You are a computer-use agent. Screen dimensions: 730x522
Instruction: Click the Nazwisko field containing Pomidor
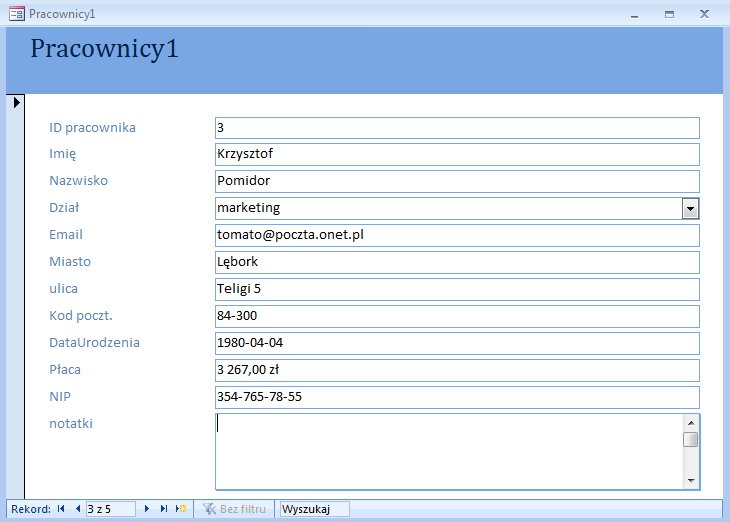(x=457, y=181)
